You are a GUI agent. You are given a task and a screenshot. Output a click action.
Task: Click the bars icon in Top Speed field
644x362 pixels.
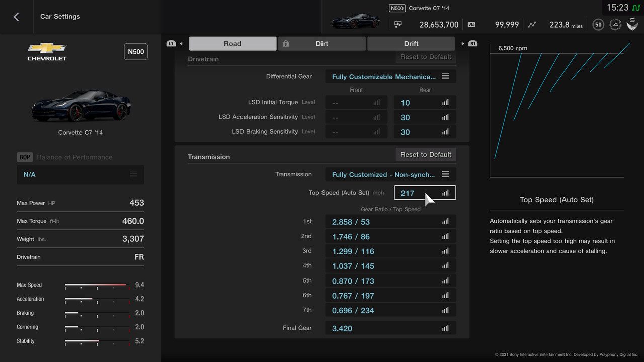(x=445, y=193)
